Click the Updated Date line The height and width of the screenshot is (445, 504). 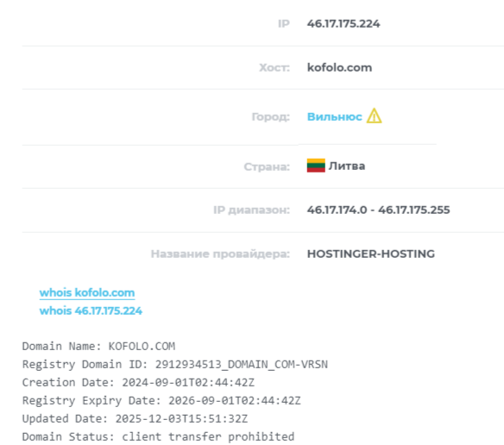135,418
